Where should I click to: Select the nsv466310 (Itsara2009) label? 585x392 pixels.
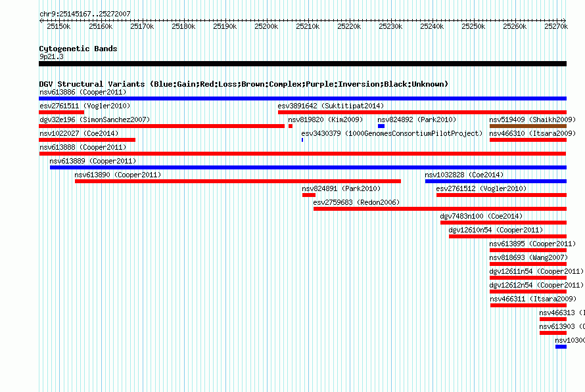pos(533,133)
